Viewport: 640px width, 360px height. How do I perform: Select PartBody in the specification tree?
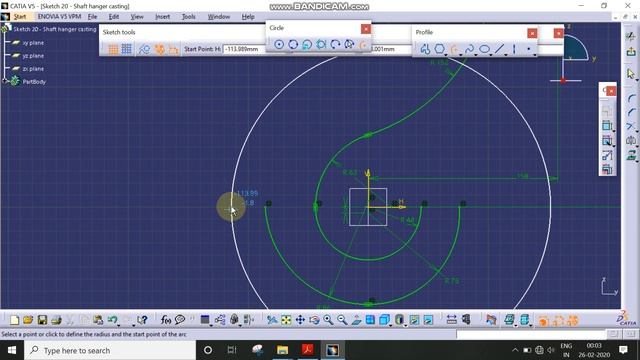[x=34, y=82]
